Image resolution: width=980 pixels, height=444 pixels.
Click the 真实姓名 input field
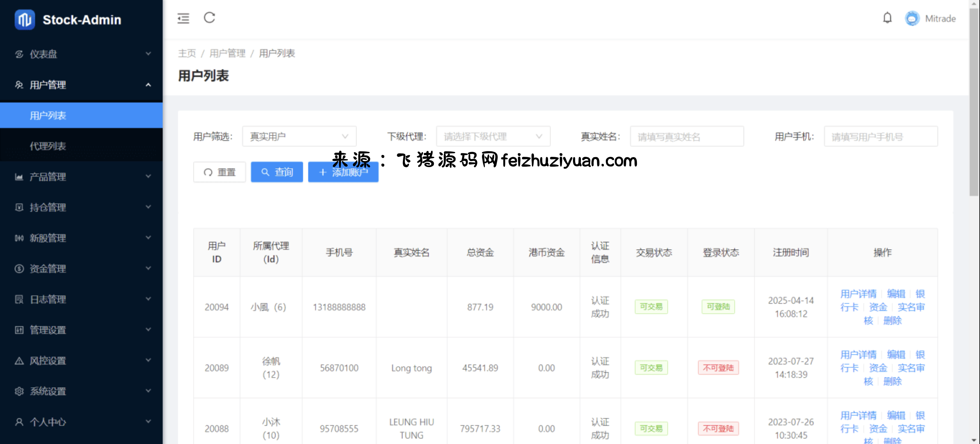687,136
